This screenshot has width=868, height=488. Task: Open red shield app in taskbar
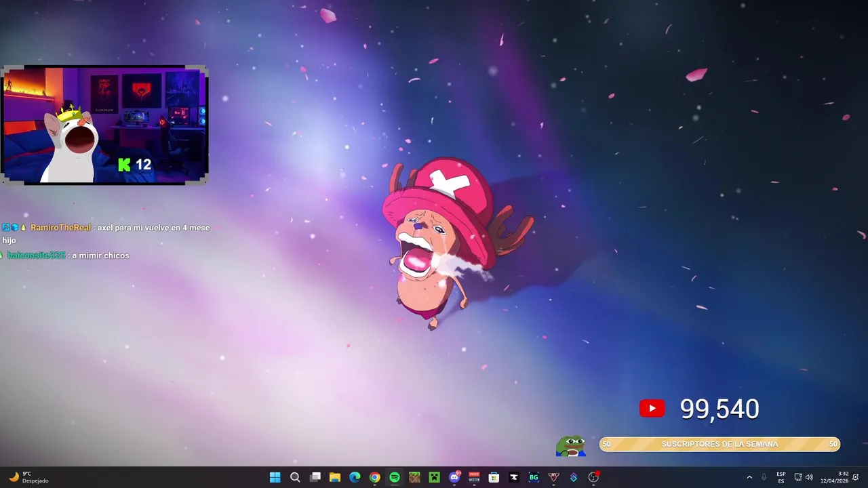[553, 477]
